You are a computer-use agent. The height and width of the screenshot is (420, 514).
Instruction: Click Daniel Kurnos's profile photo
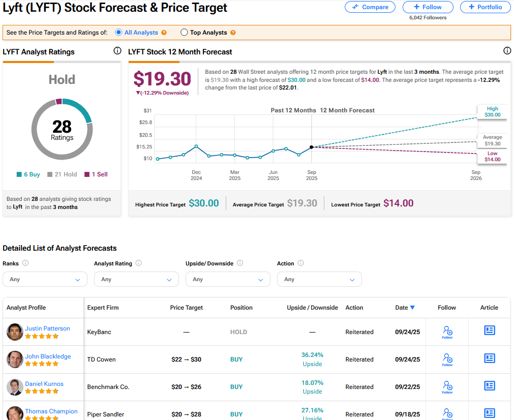tap(15, 387)
